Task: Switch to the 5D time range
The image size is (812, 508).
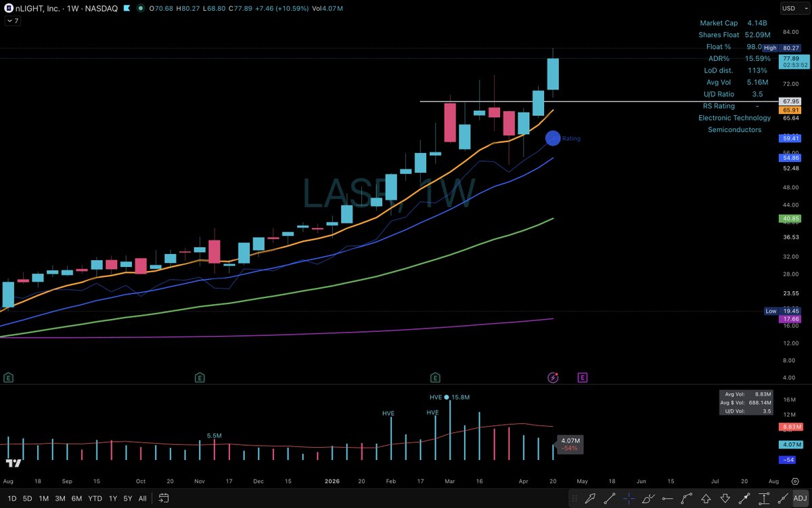Action: (28, 499)
